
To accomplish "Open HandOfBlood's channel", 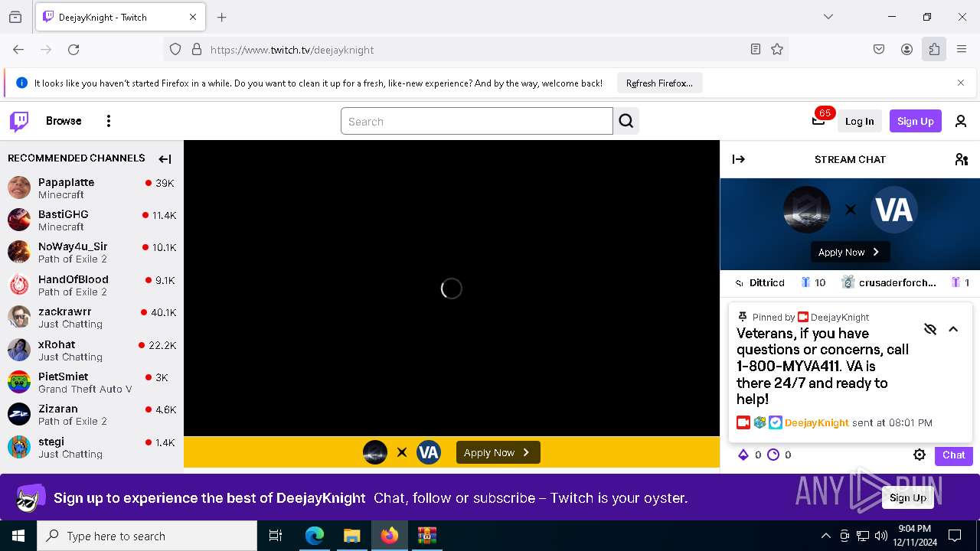I will coord(92,285).
